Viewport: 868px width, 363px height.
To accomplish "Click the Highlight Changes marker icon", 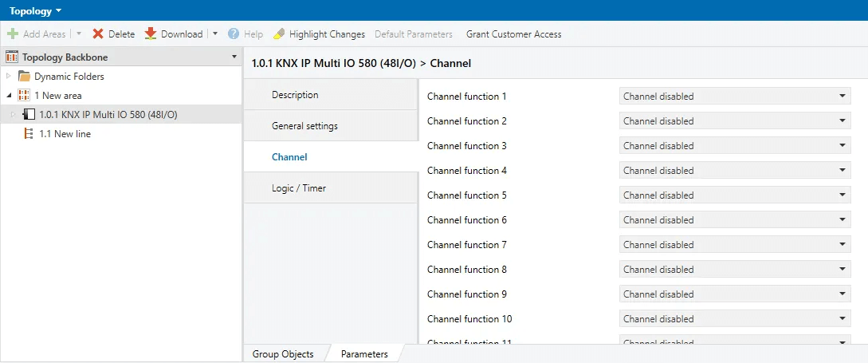I will pyautogui.click(x=279, y=34).
